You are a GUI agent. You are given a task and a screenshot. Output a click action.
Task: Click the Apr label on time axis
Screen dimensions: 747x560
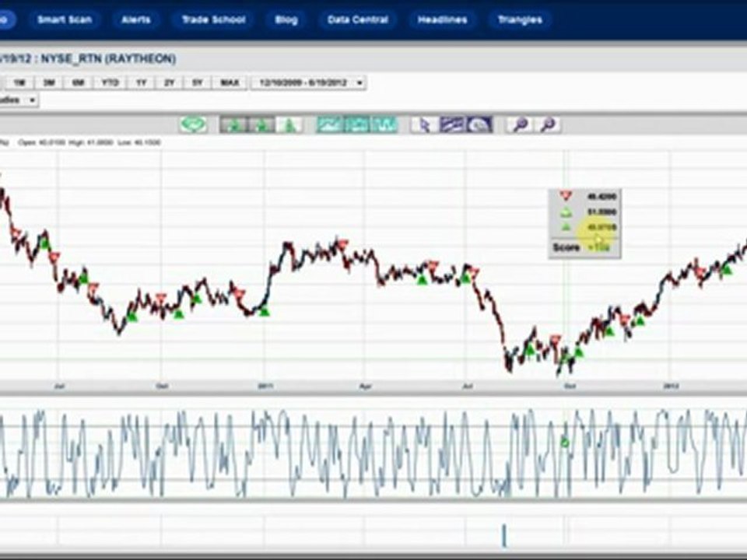point(365,387)
